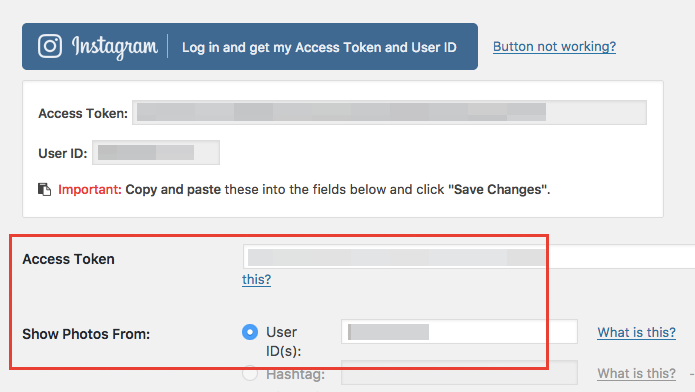Screen dimensions: 695x392
Task: Click the "User ID(s):" radio label text
Action: tap(284, 341)
